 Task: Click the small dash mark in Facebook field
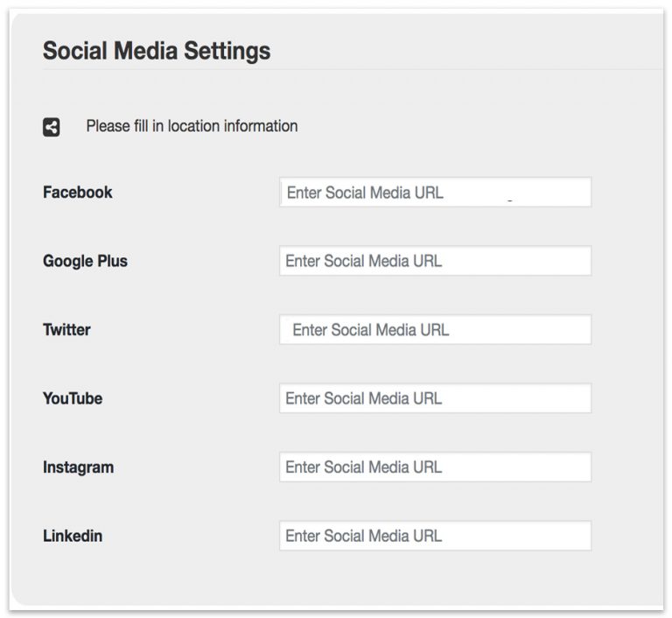coord(510,200)
